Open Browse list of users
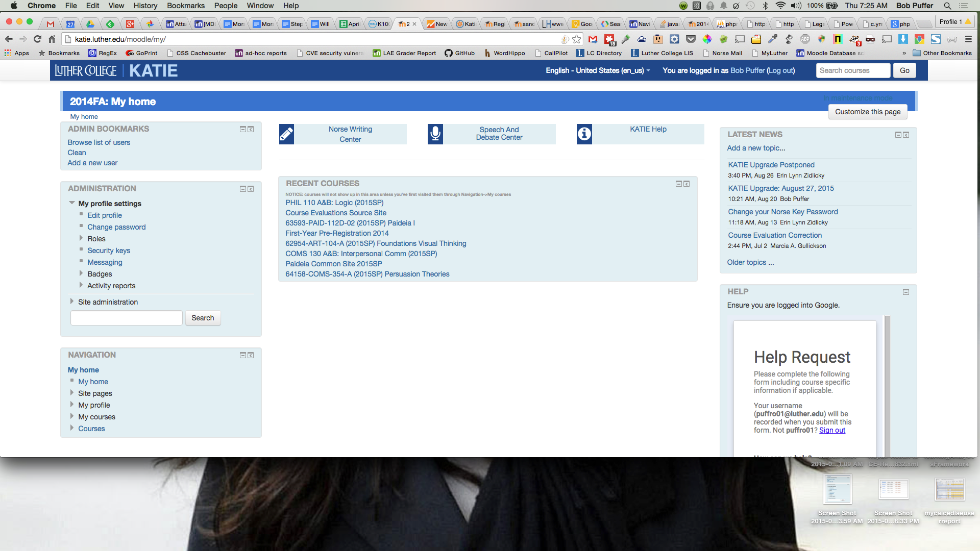The height and width of the screenshot is (551, 980). [99, 142]
